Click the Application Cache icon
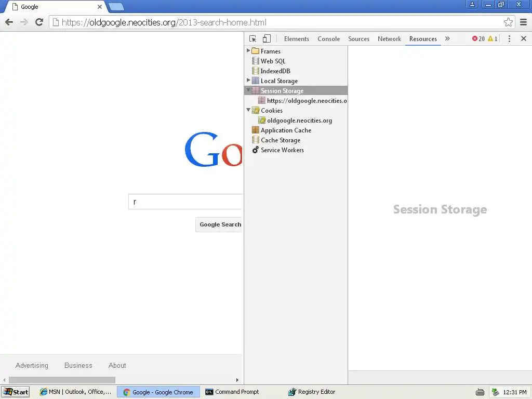The height and width of the screenshot is (399, 532). (256, 130)
